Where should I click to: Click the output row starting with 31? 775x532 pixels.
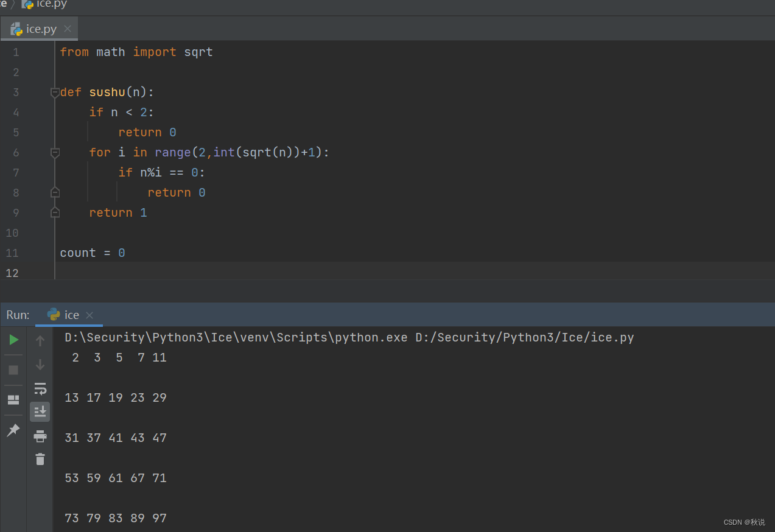click(116, 438)
